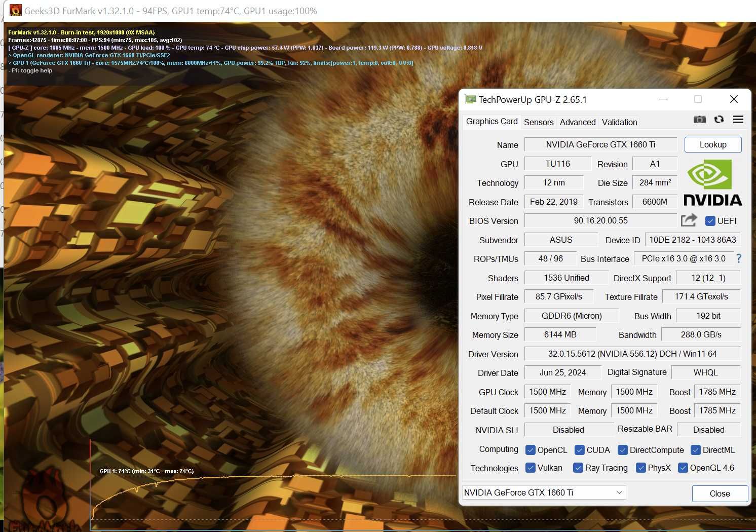This screenshot has width=756, height=532.
Task: Switch to the Graphics Card tab
Action: point(492,122)
